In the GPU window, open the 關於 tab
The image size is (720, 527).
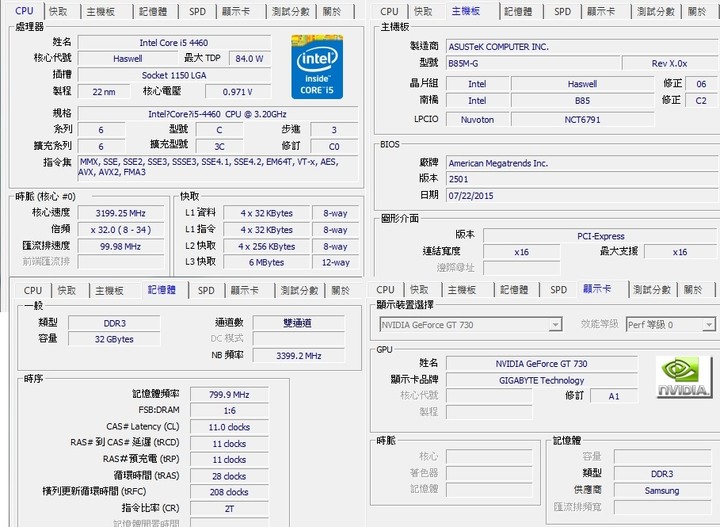click(x=693, y=290)
